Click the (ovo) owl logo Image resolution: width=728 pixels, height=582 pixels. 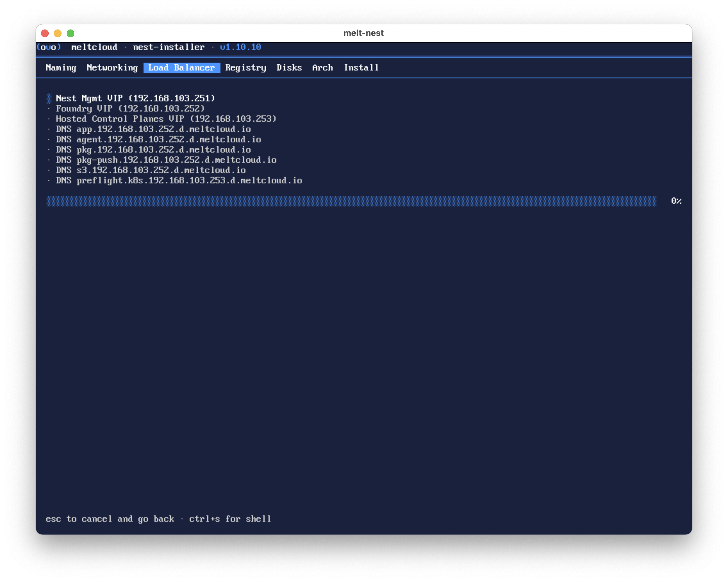click(49, 47)
